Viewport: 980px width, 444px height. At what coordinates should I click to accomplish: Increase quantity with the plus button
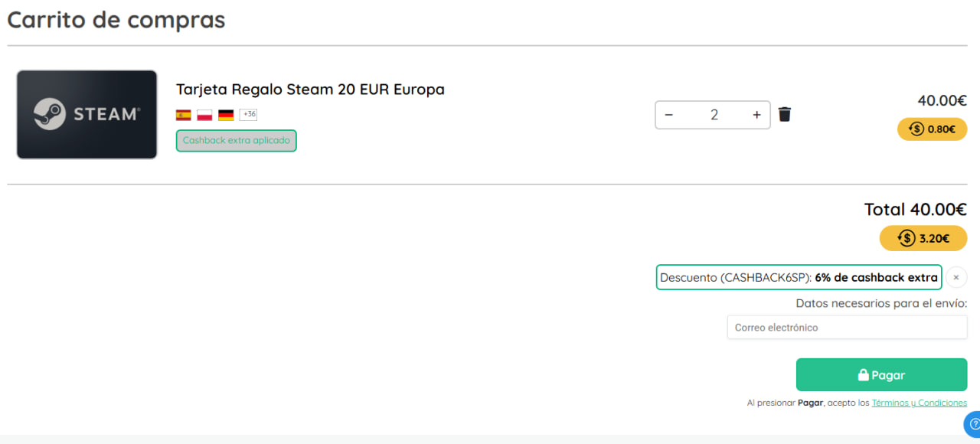pos(756,115)
